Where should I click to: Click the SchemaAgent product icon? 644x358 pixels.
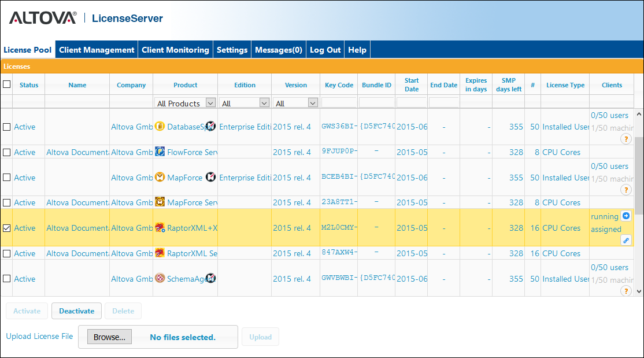coord(160,279)
